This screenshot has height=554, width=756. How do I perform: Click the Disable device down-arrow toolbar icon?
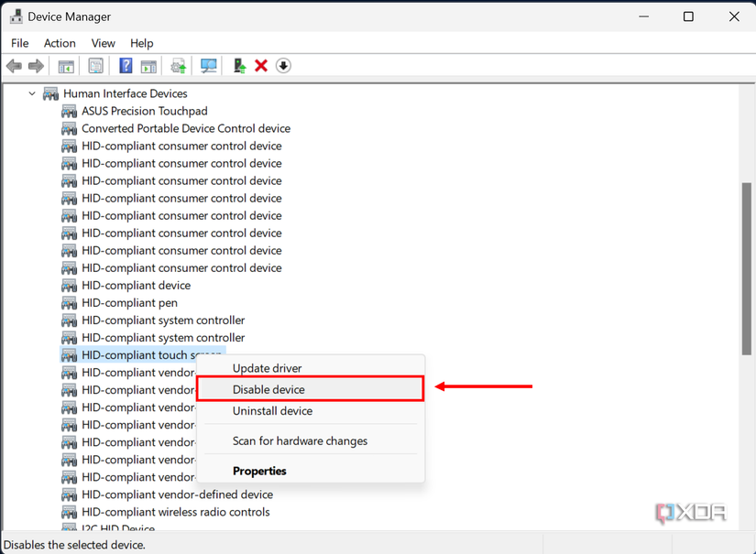(x=283, y=66)
